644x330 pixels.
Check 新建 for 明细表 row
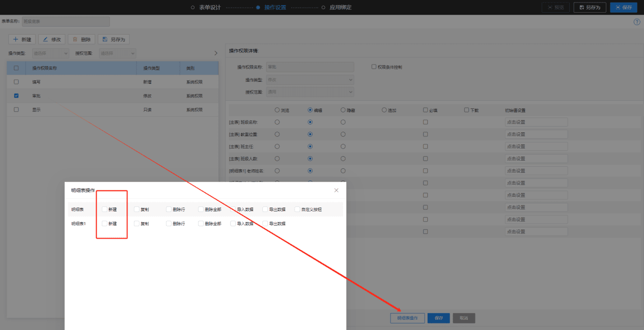coord(104,209)
